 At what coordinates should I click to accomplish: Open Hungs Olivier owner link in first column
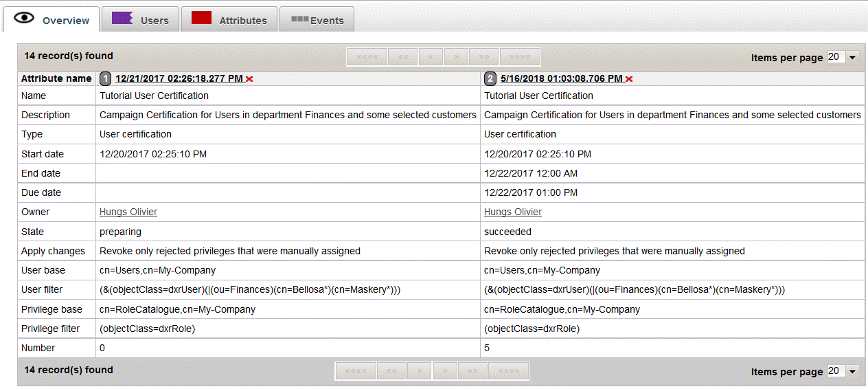(x=128, y=212)
